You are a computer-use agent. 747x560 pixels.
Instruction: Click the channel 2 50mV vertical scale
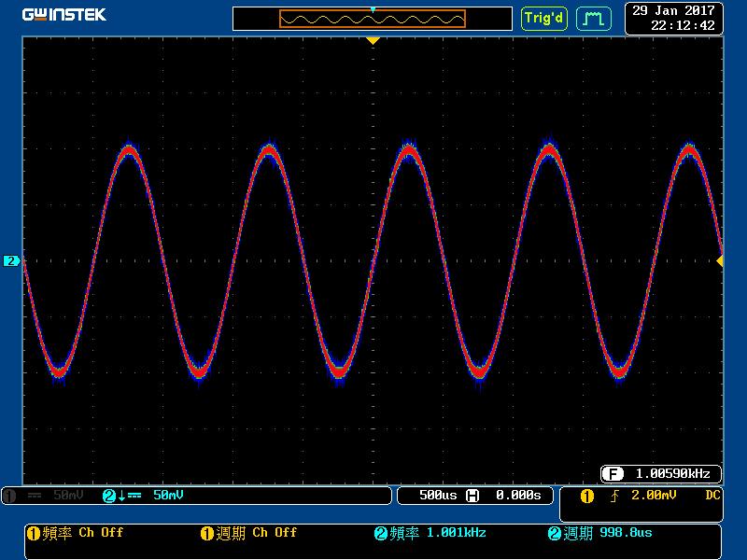[168, 496]
